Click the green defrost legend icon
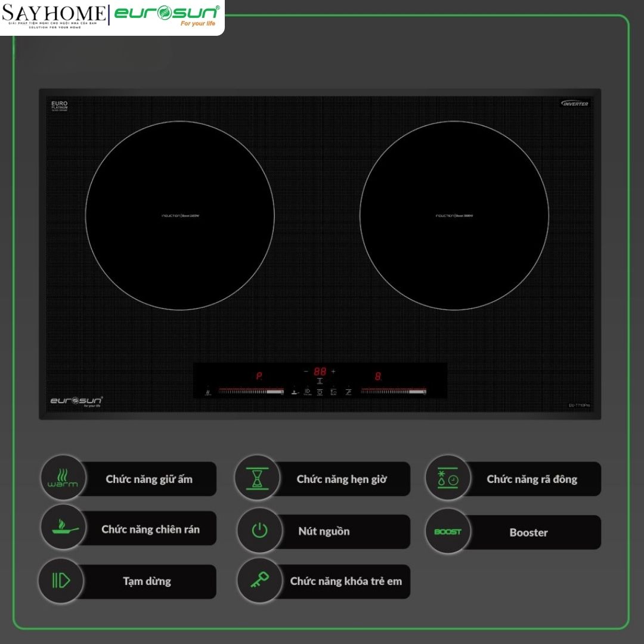Image resolution: width=644 pixels, height=644 pixels. pos(448,478)
